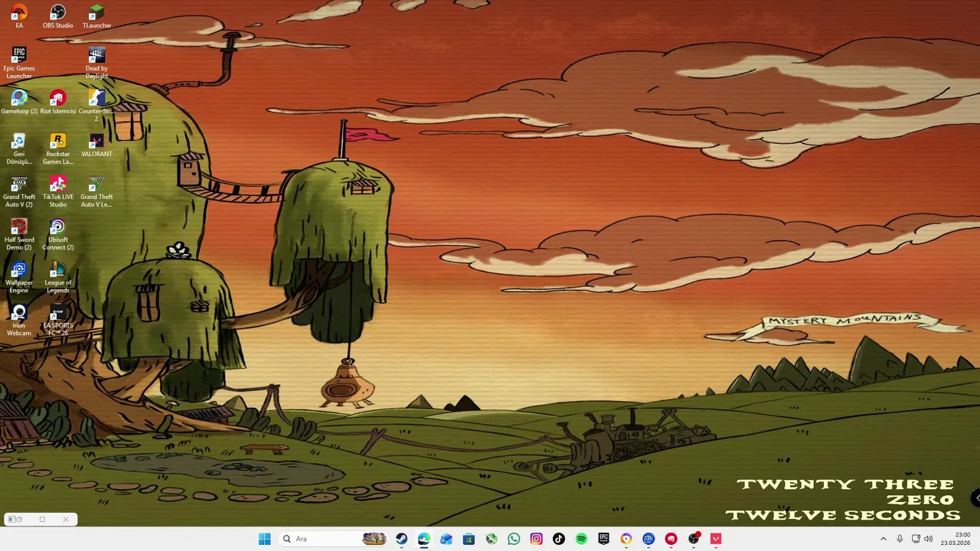Screen dimensions: 980x551
Task: Open the Windows Start menu
Action: click(x=265, y=539)
